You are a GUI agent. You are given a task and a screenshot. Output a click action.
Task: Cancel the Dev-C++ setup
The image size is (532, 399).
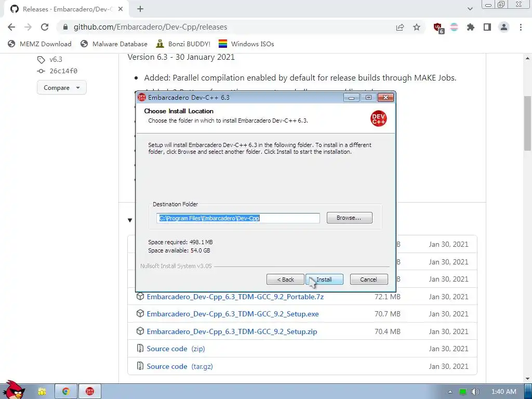(368, 280)
